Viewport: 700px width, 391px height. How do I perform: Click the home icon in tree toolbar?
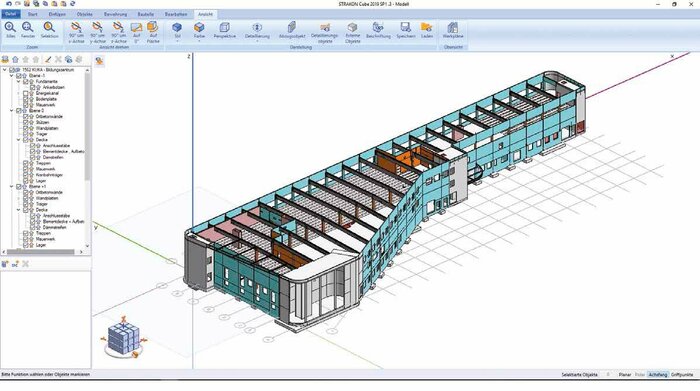click(x=15, y=59)
